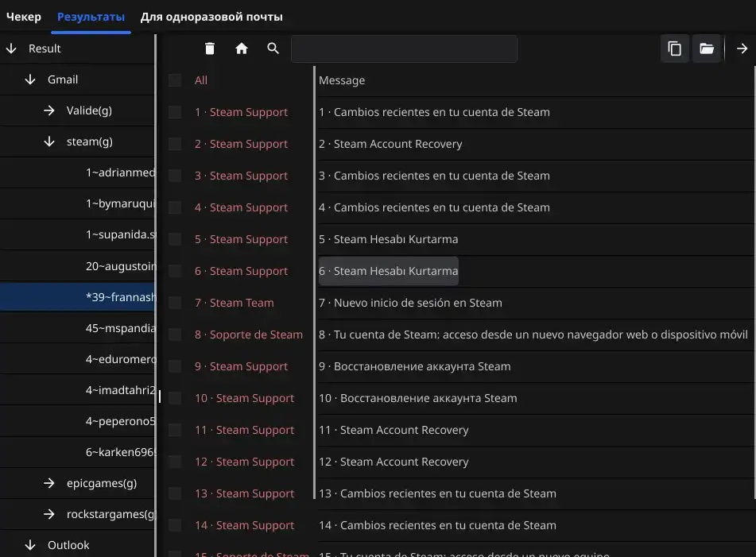Open message 7 Nuevo inicio de sesión en Steam
Screen dimensions: 756x557
(x=410, y=303)
